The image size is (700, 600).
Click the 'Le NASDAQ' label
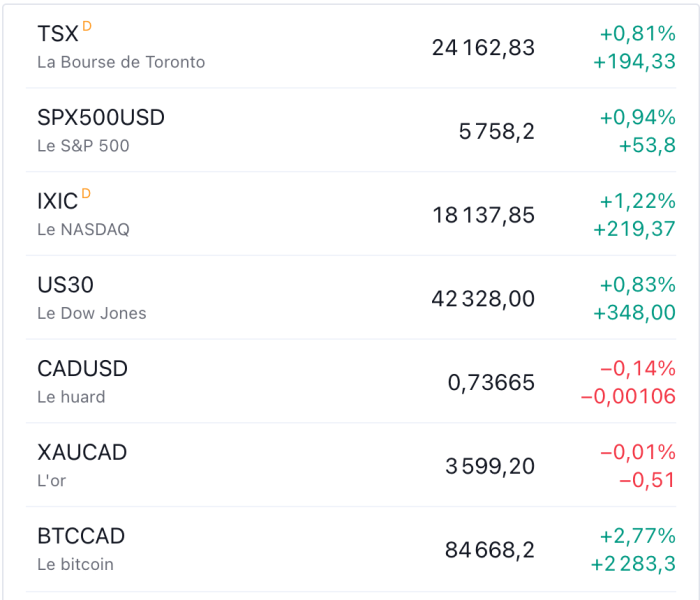click(83, 230)
